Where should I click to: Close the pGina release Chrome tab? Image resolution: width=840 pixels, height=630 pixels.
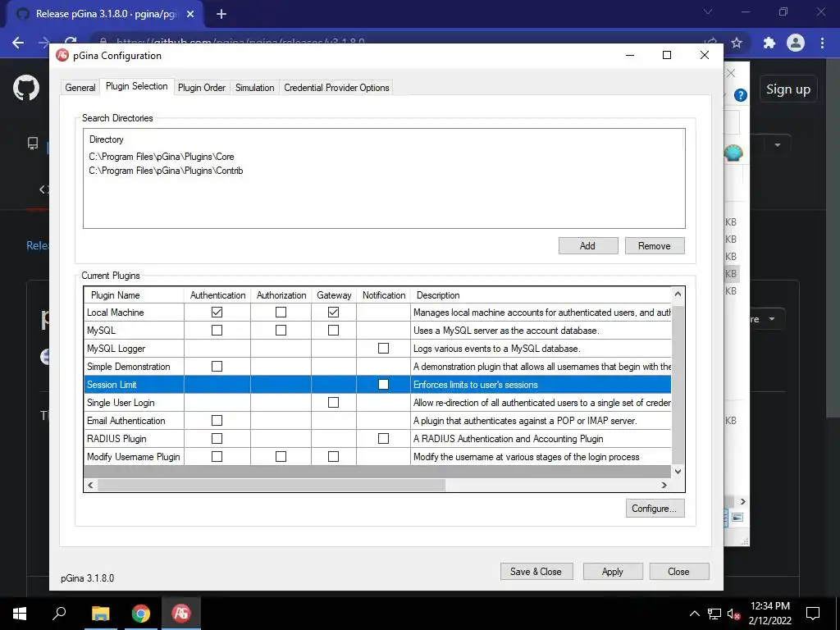point(190,15)
